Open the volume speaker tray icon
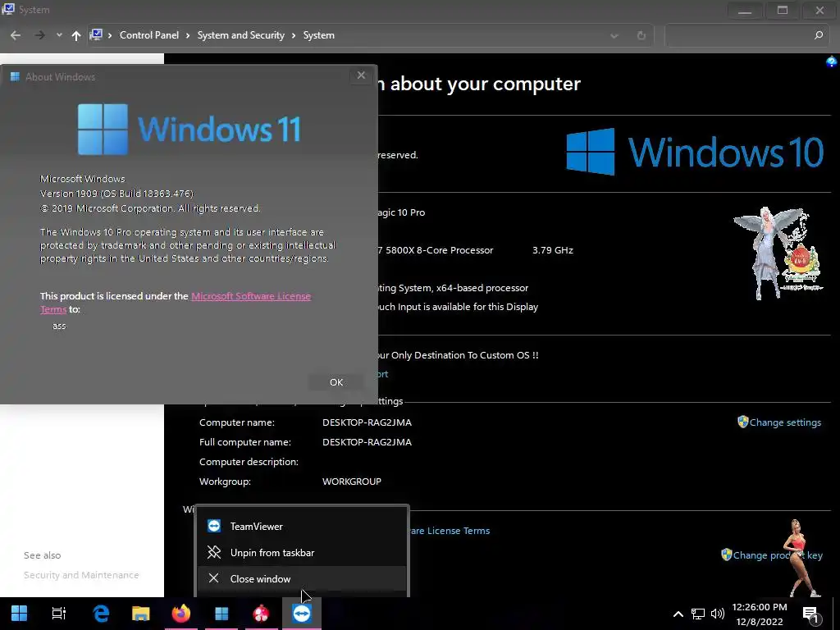 [x=717, y=614]
